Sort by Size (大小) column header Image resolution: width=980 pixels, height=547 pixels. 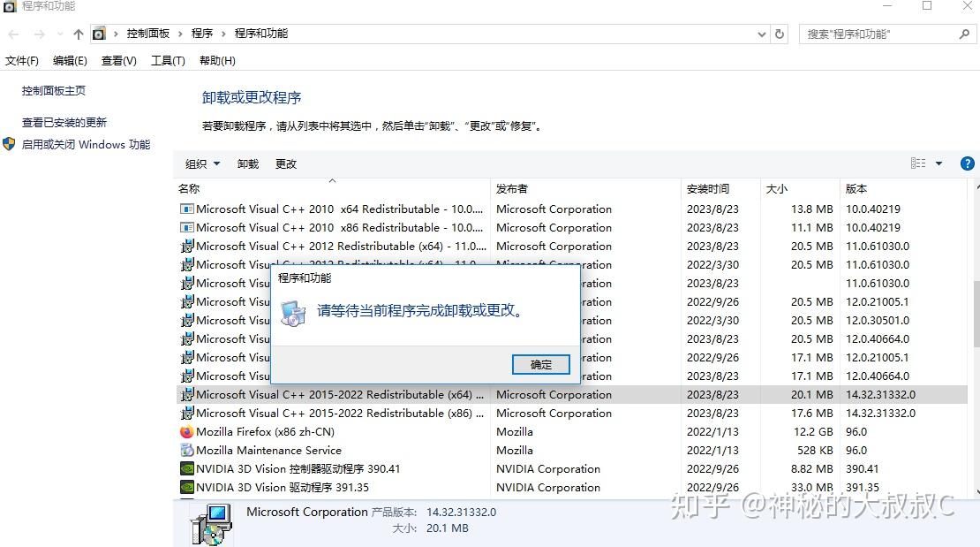coord(800,188)
